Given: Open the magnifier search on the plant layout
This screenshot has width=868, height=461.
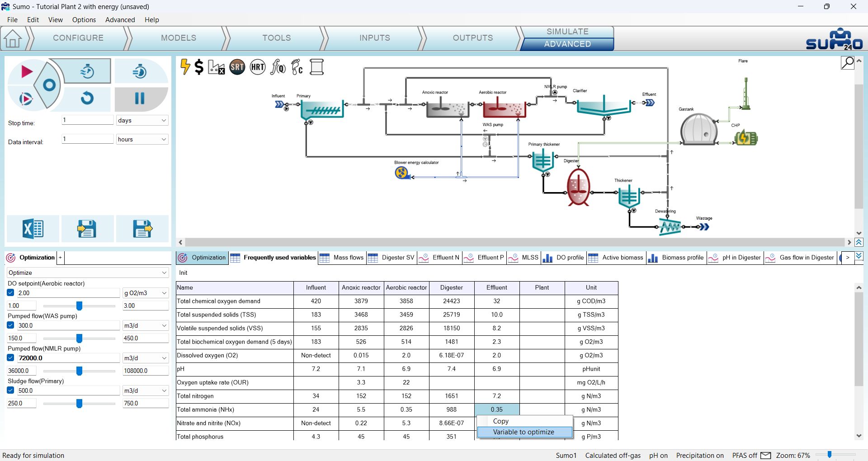Looking at the screenshot, I should (x=847, y=63).
